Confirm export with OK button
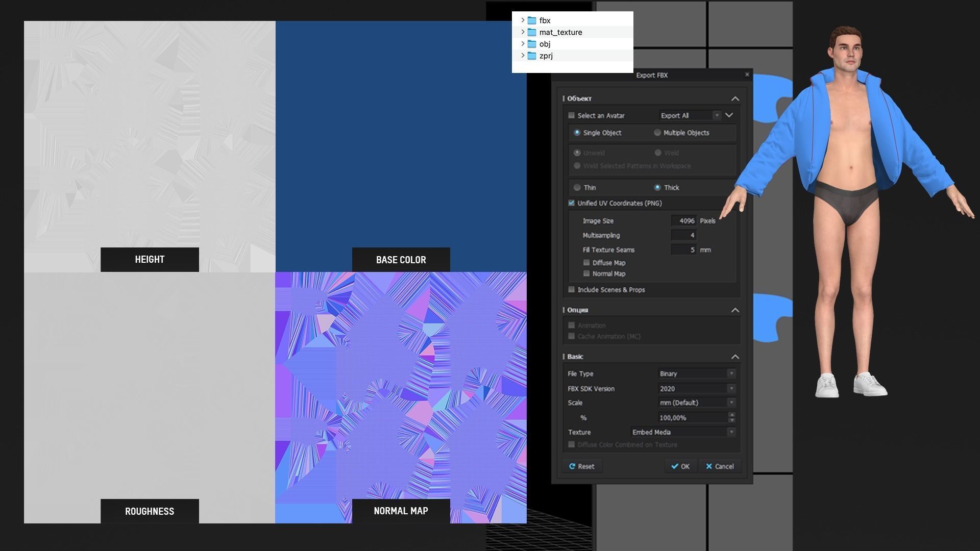Viewport: 980px width, 551px height. click(680, 466)
